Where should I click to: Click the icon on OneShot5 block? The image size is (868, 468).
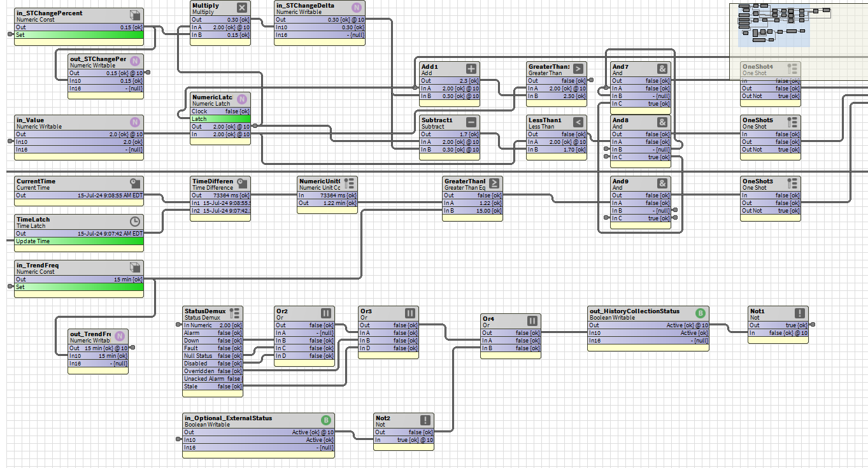792,122
